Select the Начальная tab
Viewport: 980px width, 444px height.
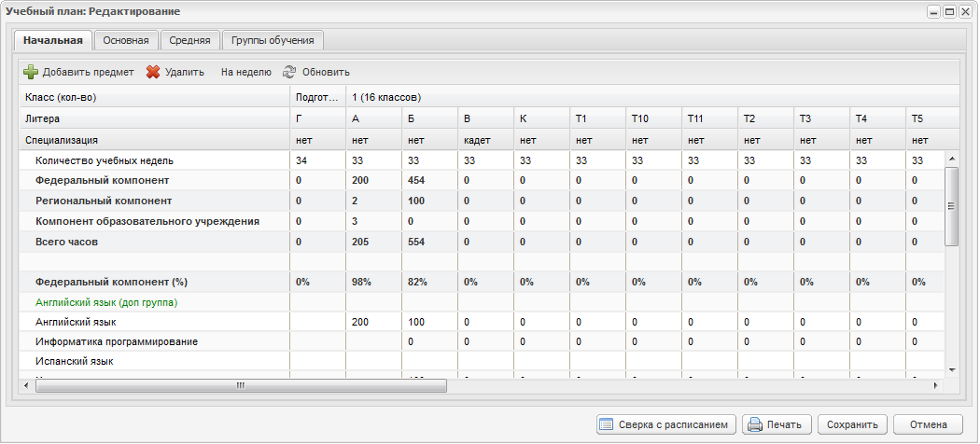(x=53, y=41)
